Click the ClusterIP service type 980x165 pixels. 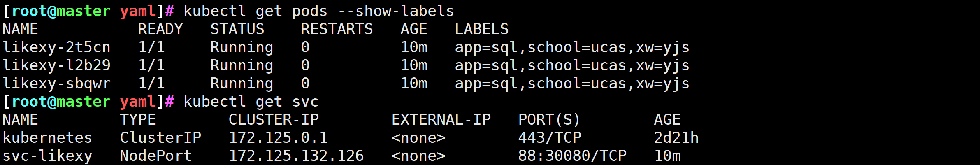[x=160, y=138]
